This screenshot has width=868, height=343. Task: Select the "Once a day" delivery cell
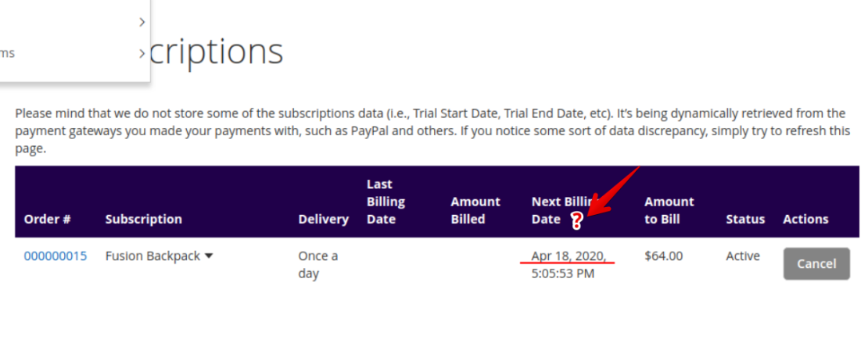click(x=318, y=264)
